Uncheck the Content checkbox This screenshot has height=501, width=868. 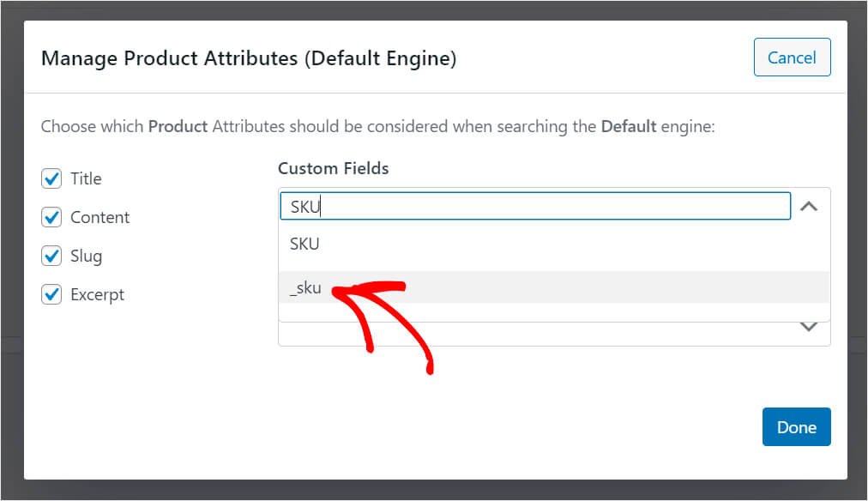tap(51, 217)
